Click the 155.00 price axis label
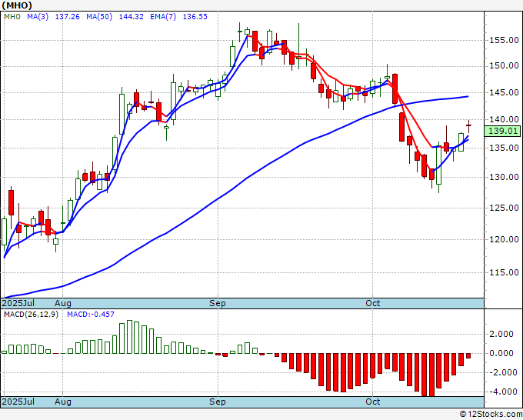Viewport: 523px width, 420px height. click(504, 40)
